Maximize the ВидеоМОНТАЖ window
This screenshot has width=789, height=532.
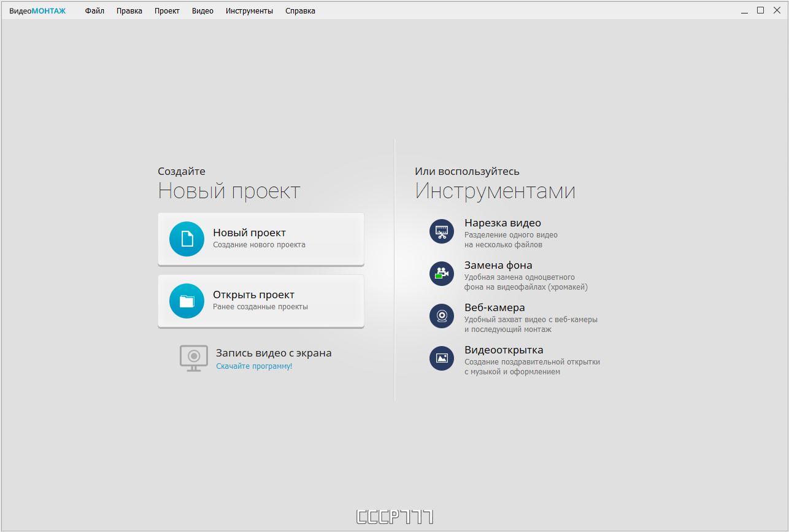761,10
